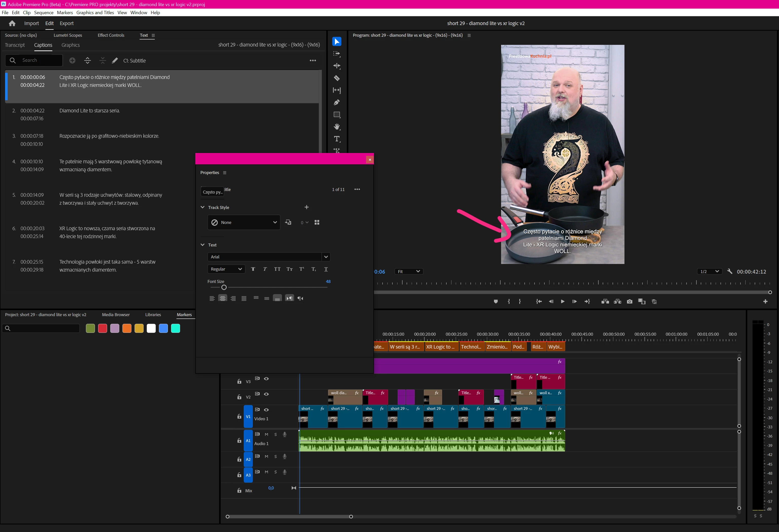Select the Pen tool in toolbar
779x532 pixels.
point(336,103)
